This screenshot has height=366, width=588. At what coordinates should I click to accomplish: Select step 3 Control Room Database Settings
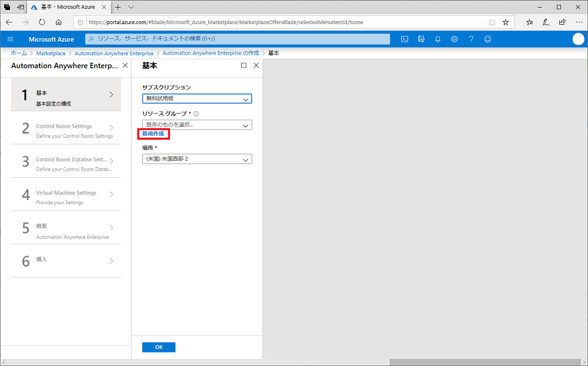tap(66, 161)
